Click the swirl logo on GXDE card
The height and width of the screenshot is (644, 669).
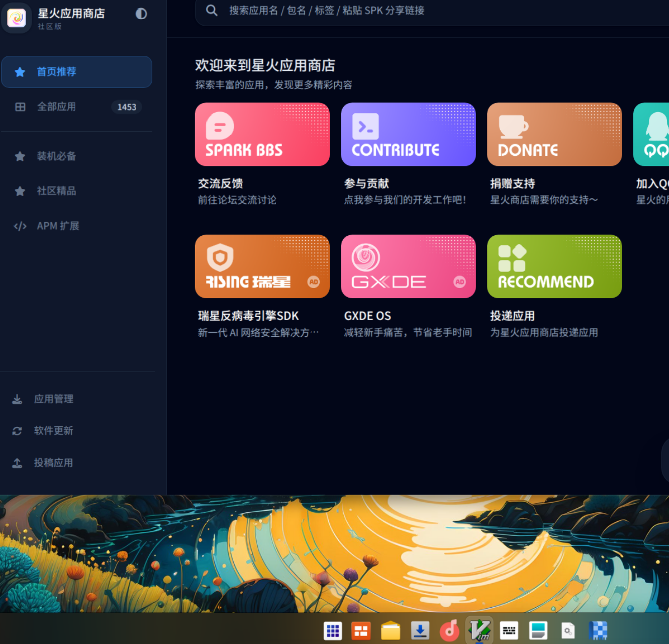(x=365, y=257)
